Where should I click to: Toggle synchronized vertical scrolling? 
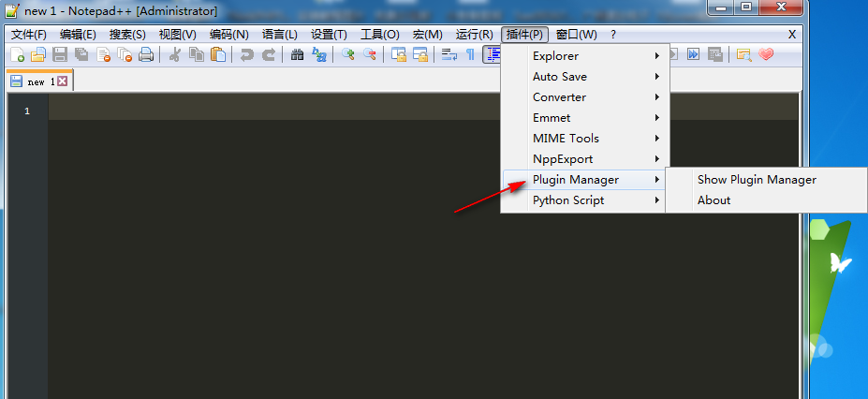[x=399, y=54]
